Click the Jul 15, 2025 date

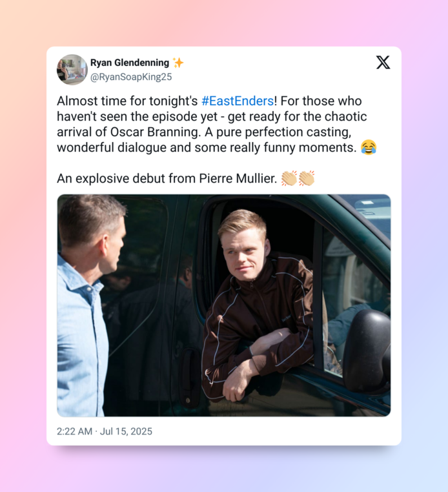pos(126,431)
